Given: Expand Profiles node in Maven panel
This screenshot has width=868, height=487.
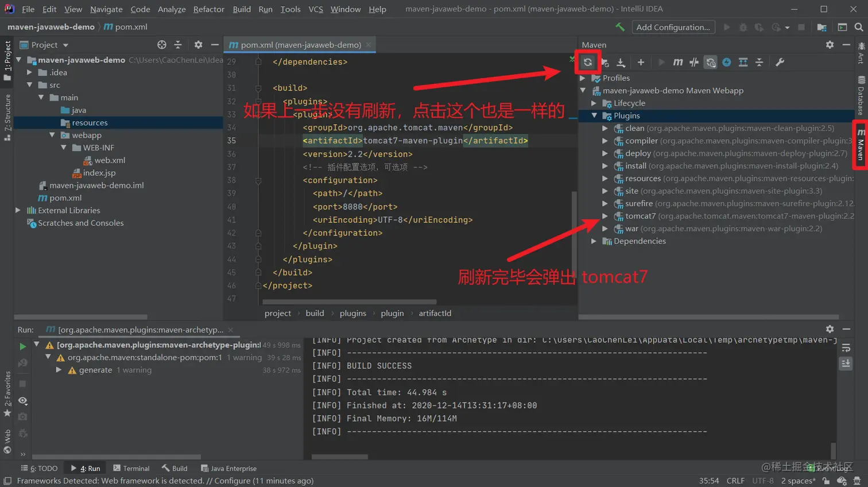Looking at the screenshot, I should [x=583, y=78].
